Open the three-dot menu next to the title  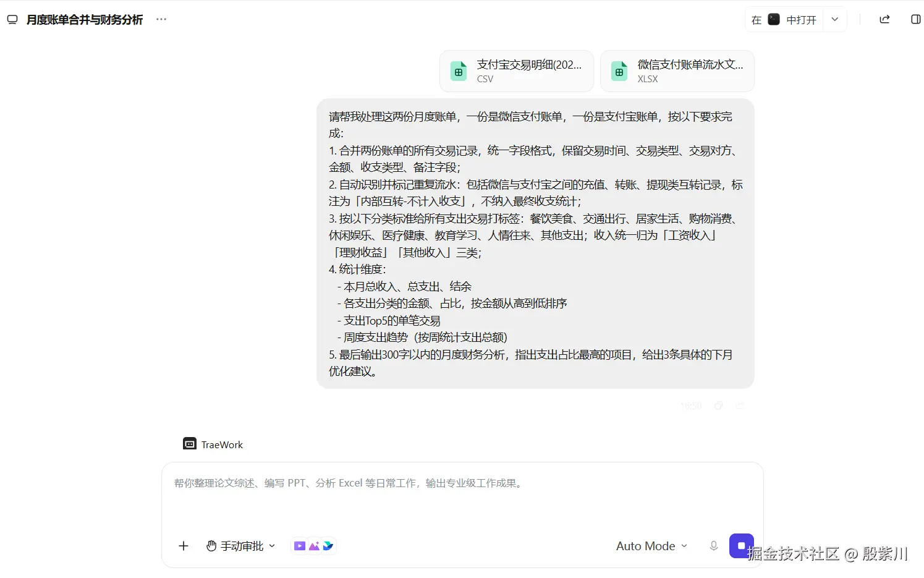point(161,19)
